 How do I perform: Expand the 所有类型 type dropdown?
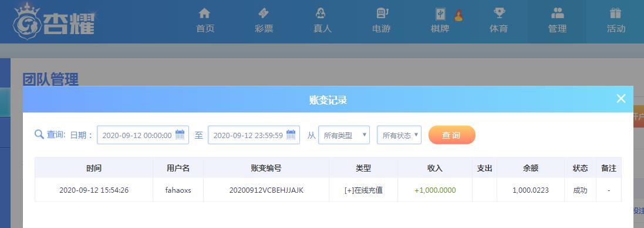click(344, 135)
